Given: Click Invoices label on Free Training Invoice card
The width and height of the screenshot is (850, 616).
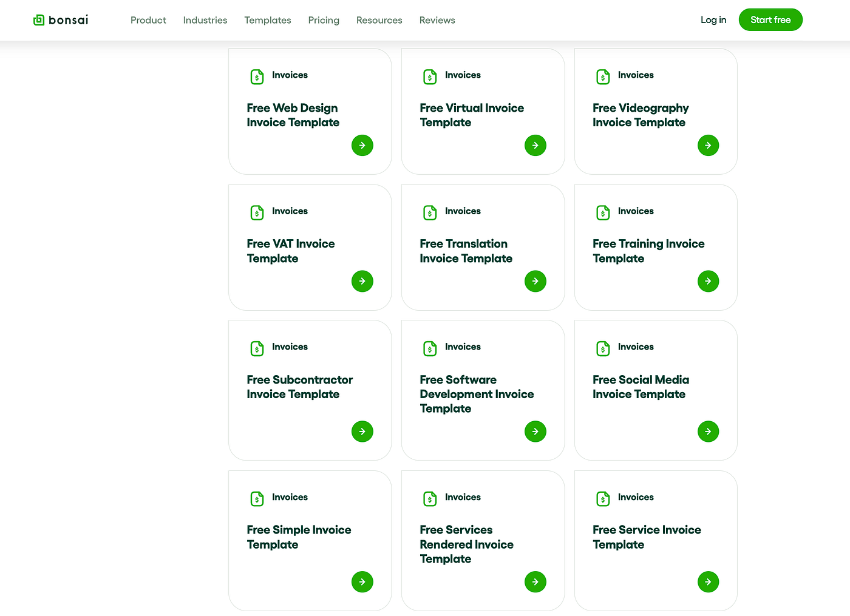Looking at the screenshot, I should pos(636,211).
